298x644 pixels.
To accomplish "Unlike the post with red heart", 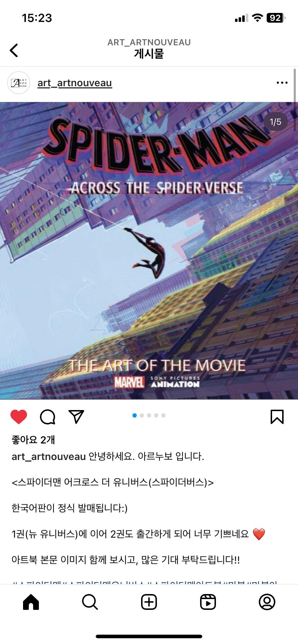I will coord(19,417).
